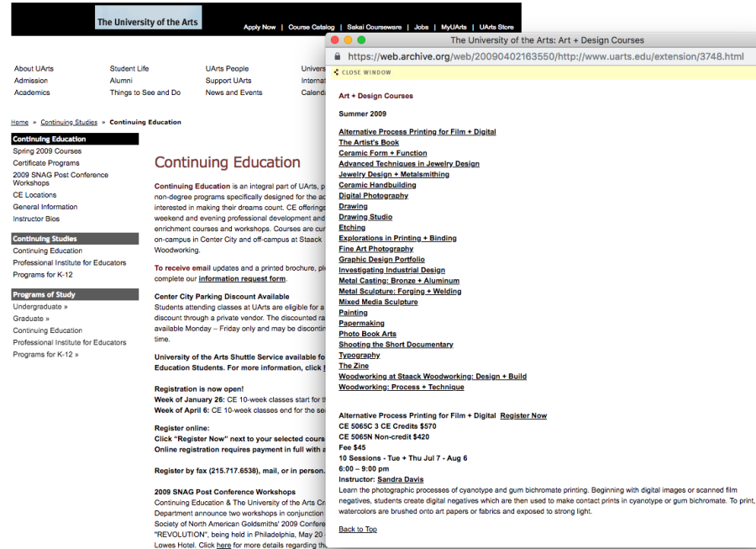This screenshot has width=756, height=549.
Task: Jump to Shooting the Short Documentary
Action: [x=396, y=344]
